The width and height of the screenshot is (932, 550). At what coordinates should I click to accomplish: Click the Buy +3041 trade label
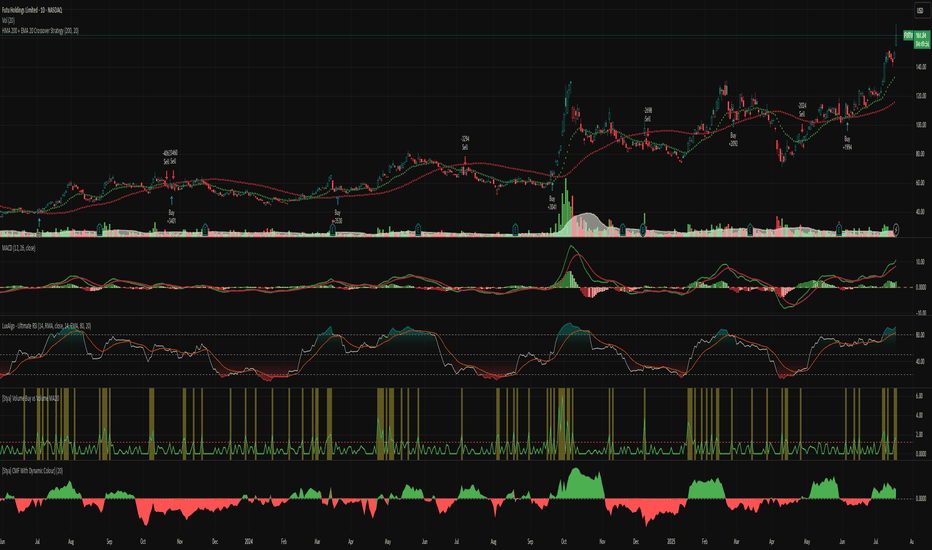pos(552,203)
